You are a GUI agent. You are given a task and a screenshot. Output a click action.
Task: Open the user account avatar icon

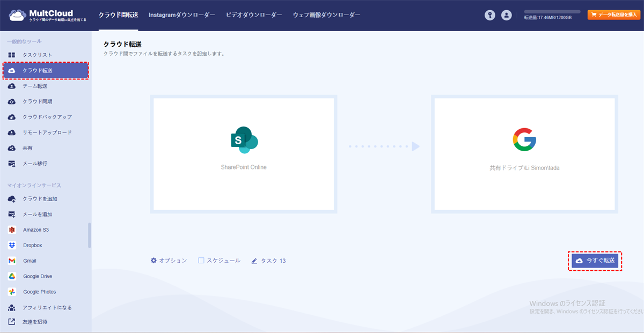click(506, 15)
